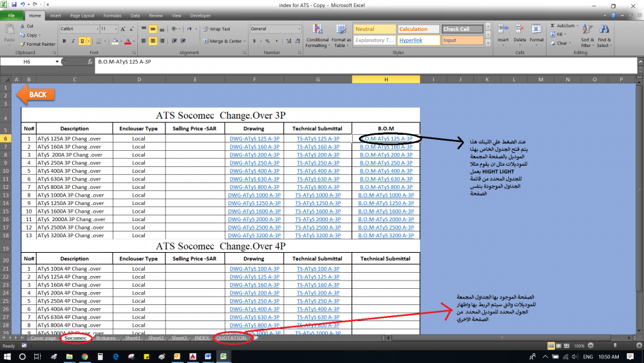Toggle Top Align vertical alignment

pyautogui.click(x=144, y=29)
